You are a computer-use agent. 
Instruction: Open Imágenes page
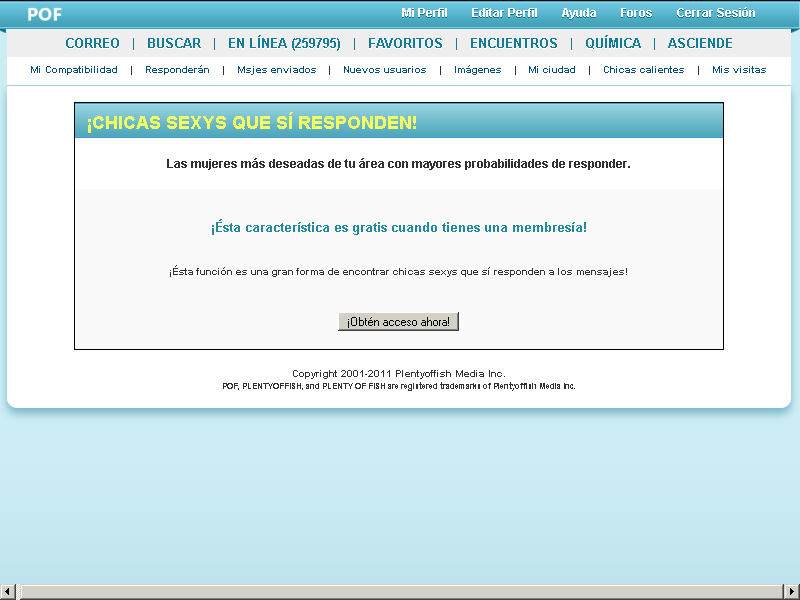tap(478, 70)
